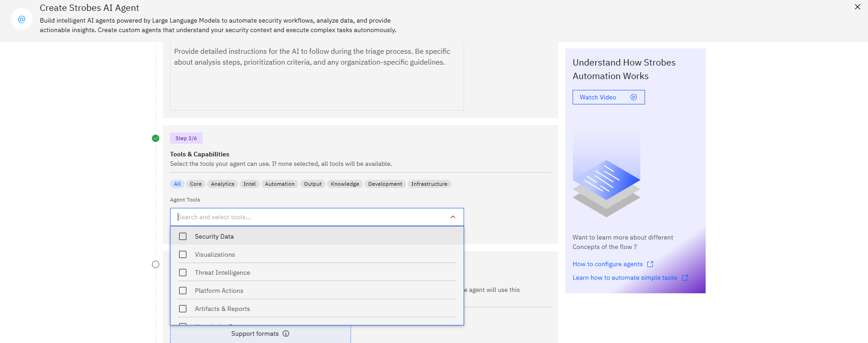The image size is (868, 343).
Task: Filter tools by All category
Action: click(x=177, y=184)
